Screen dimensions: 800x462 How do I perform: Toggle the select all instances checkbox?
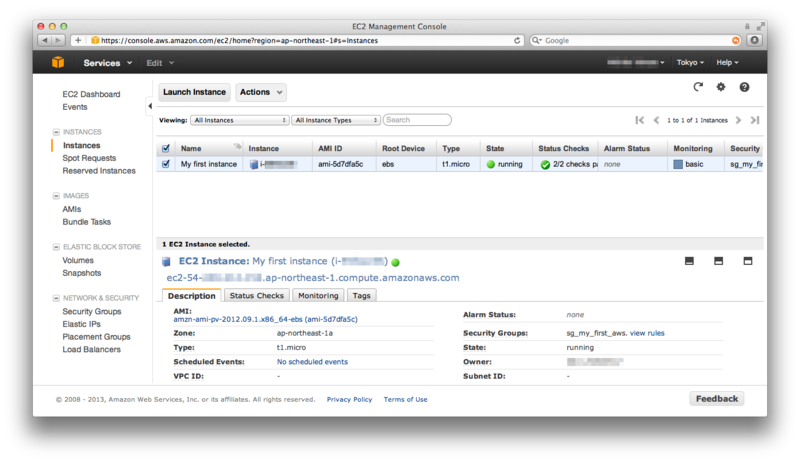click(x=166, y=148)
